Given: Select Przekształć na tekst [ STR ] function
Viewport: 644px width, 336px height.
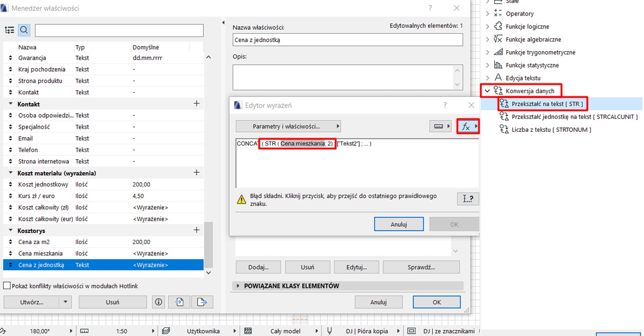Looking at the screenshot, I should click(547, 104).
